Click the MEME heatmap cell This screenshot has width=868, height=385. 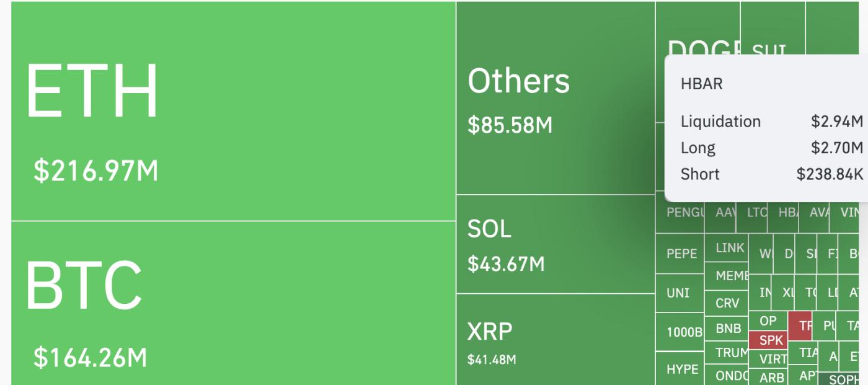(727, 276)
